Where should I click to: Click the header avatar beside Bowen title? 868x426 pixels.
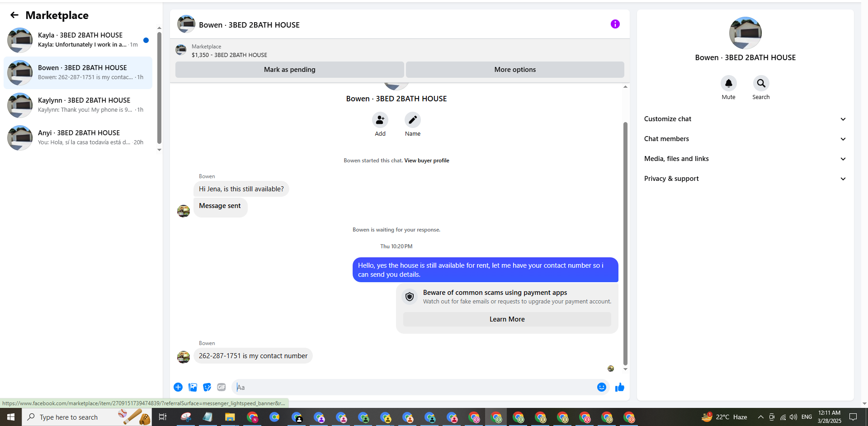[x=186, y=24]
